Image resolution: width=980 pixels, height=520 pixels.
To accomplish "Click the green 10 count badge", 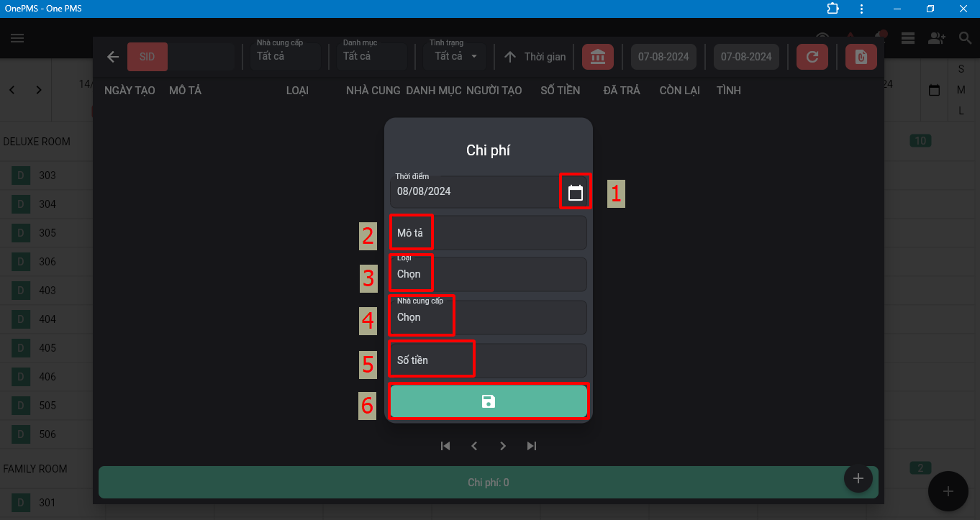I will click(920, 141).
